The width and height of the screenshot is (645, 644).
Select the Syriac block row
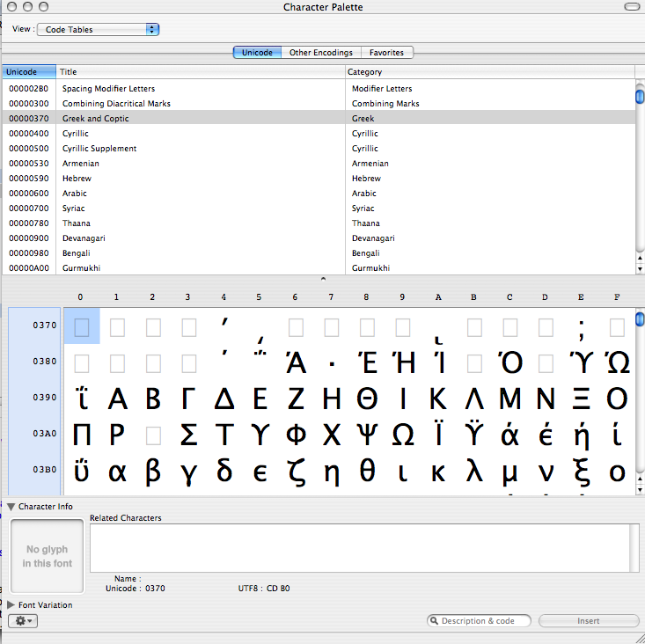(319, 209)
